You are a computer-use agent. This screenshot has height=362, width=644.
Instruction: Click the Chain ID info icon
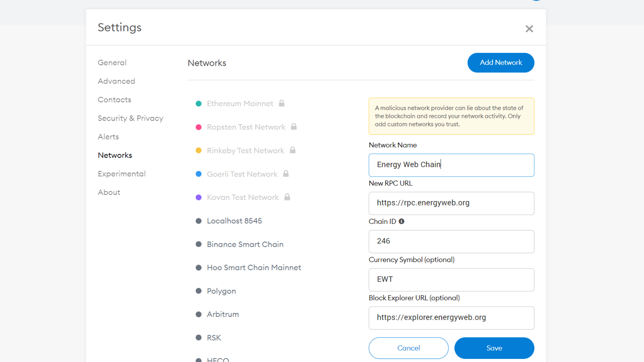(401, 222)
